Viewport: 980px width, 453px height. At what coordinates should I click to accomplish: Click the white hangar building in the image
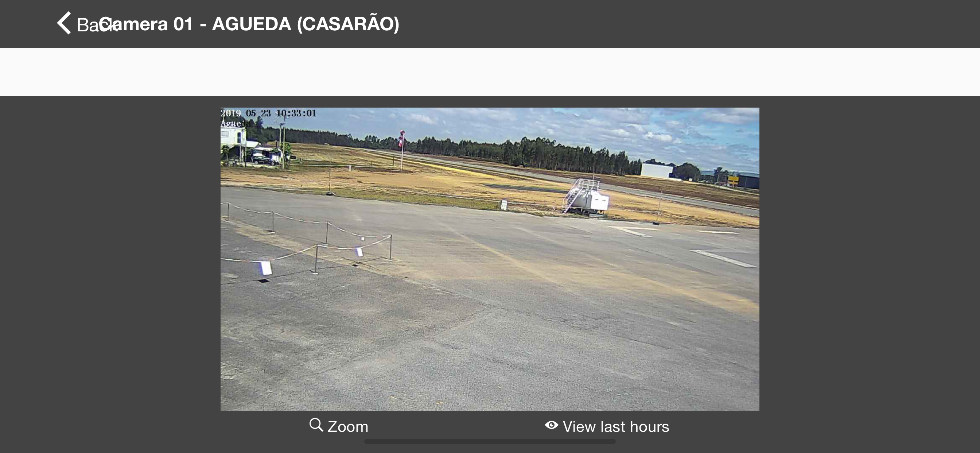click(x=657, y=171)
